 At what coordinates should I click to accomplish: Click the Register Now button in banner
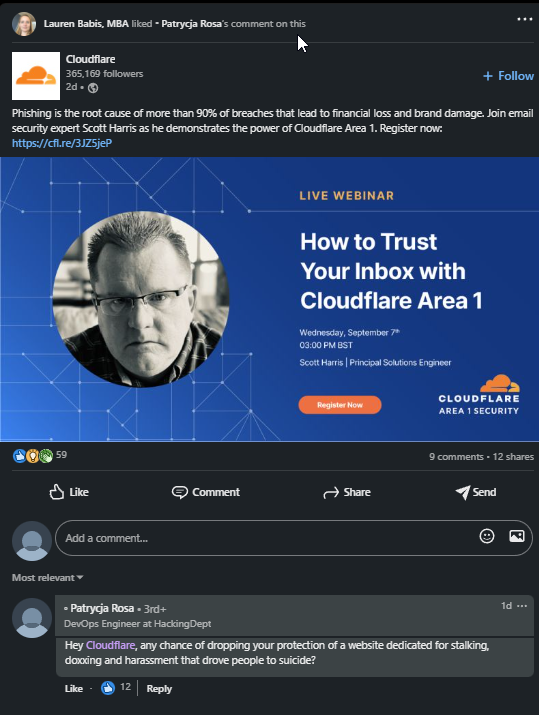point(340,405)
